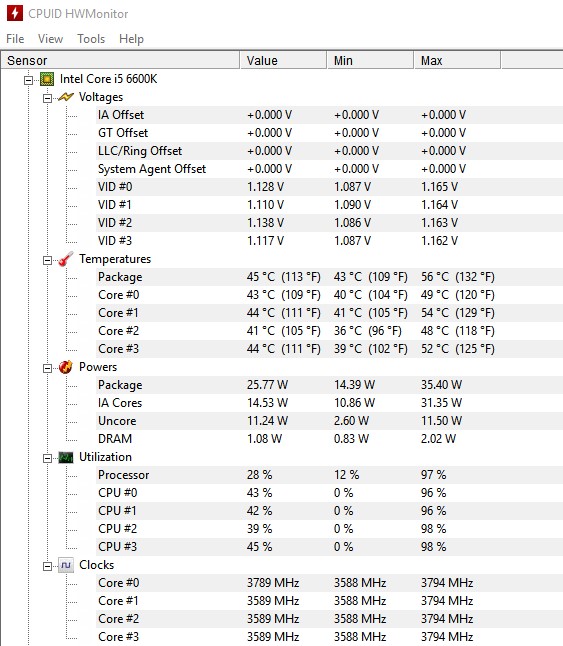Image resolution: width=563 pixels, height=646 pixels.
Task: Click the 42 % value for CPU #1
Action: [259, 511]
